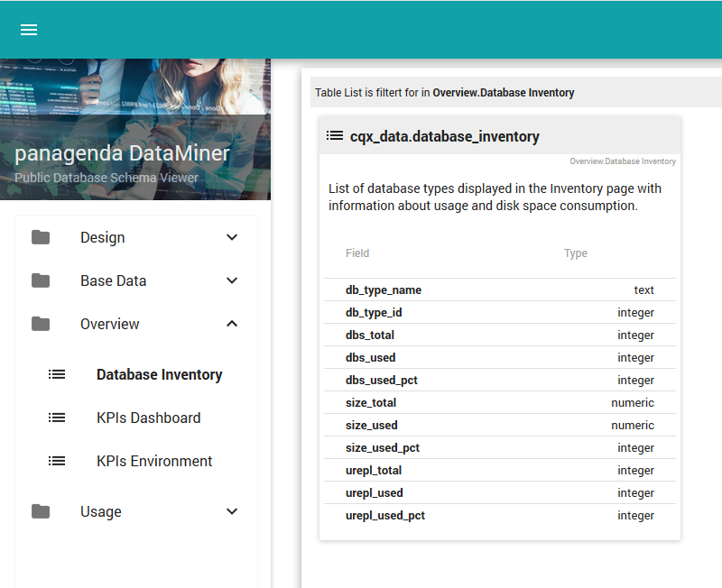Screen dimensions: 722x588
Task: Open the hamburger navigation menu
Action: click(x=29, y=30)
